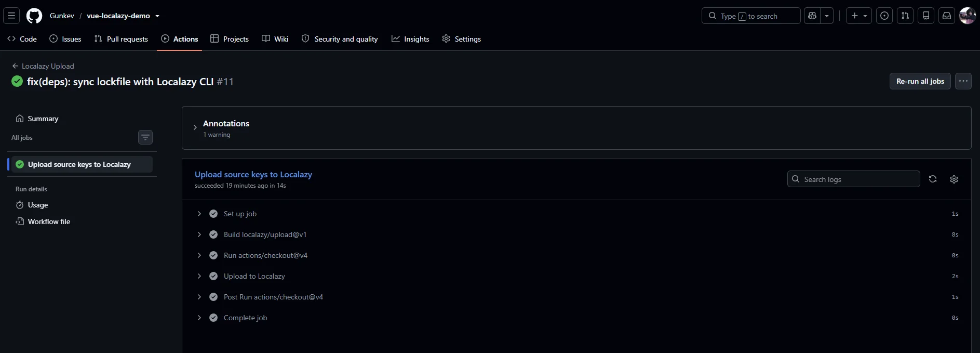Open the GitHub homepage logo
This screenshot has height=353, width=980.
34,16
